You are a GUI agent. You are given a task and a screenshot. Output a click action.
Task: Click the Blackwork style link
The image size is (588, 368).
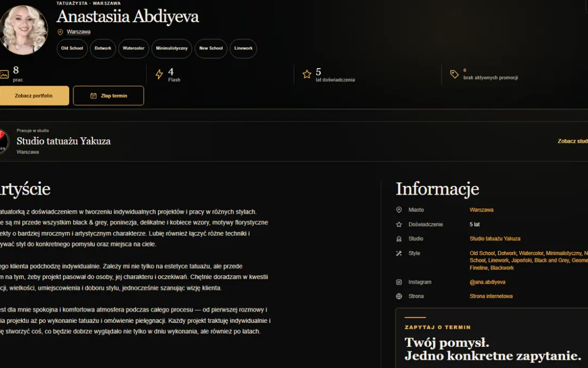click(x=502, y=268)
